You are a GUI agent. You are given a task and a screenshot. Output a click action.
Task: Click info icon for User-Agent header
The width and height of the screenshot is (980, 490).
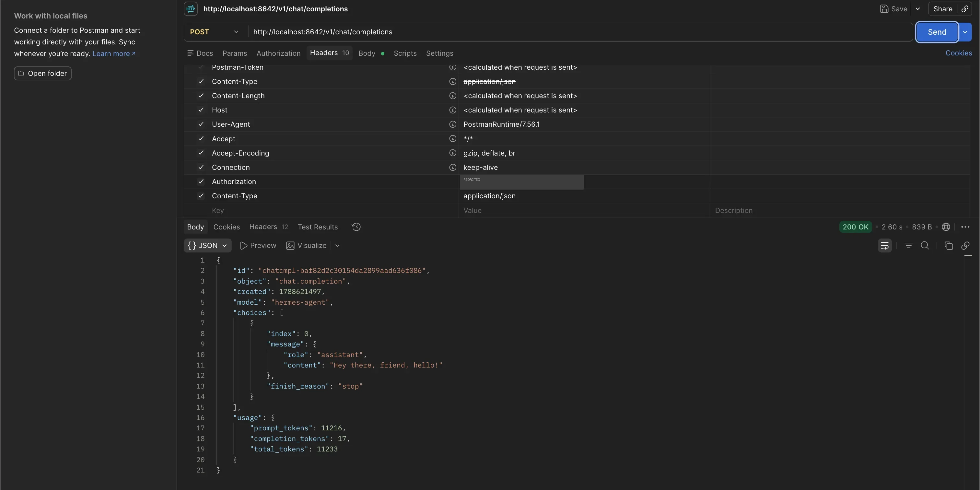pos(453,124)
